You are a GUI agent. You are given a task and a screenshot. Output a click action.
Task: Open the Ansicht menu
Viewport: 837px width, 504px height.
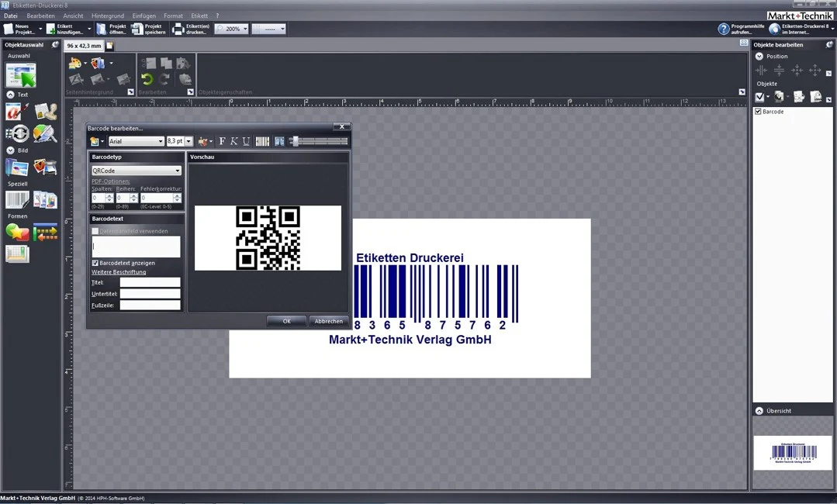coord(73,16)
